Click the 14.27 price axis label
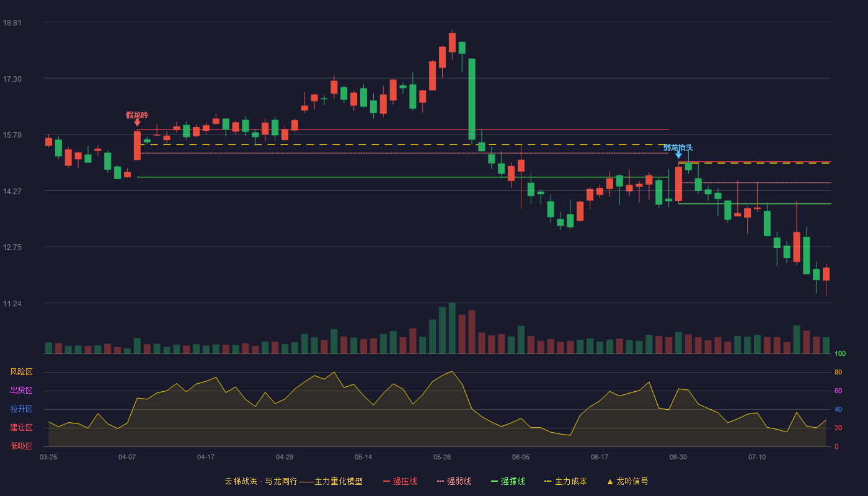868x496 pixels. pyautogui.click(x=12, y=192)
